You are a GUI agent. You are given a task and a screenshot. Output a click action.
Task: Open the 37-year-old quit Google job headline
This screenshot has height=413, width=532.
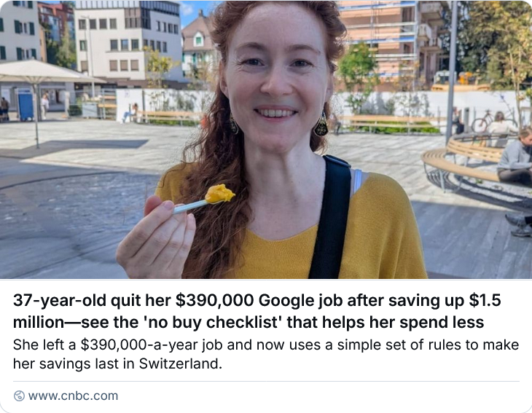(x=257, y=311)
